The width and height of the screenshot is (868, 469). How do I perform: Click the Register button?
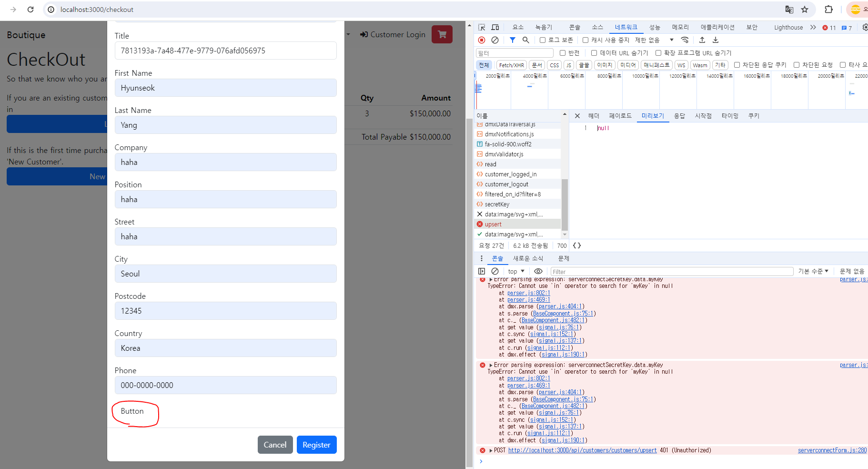[x=316, y=445]
